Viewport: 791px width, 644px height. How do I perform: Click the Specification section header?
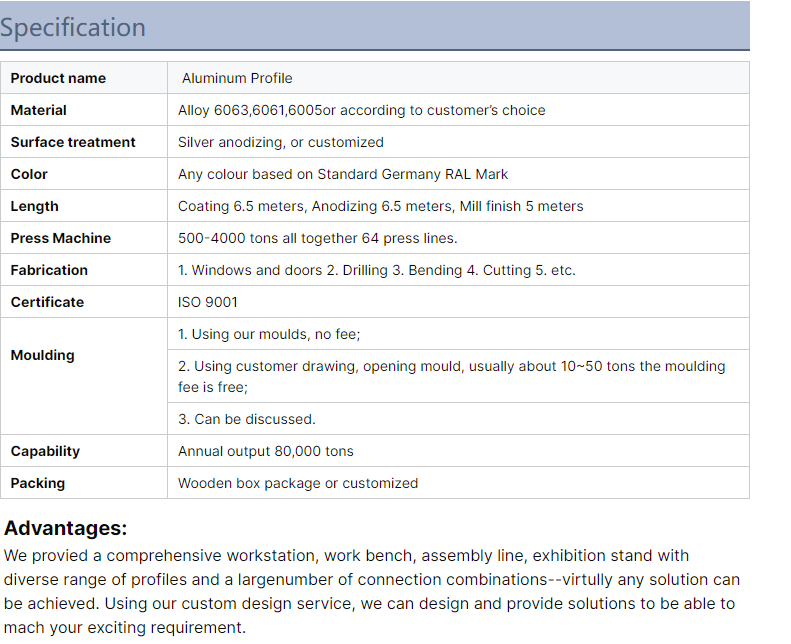(73, 27)
